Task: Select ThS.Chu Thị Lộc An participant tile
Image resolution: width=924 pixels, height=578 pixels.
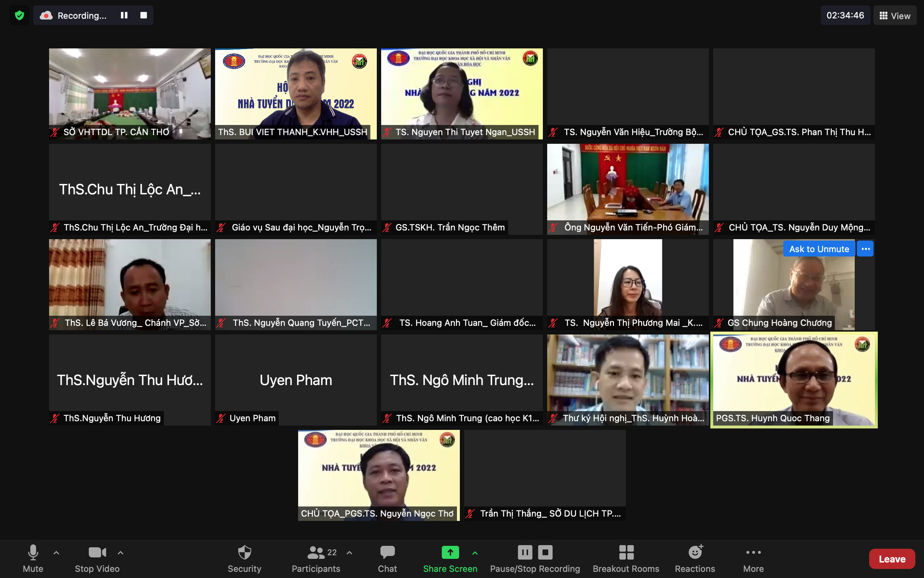Action: 130,189
